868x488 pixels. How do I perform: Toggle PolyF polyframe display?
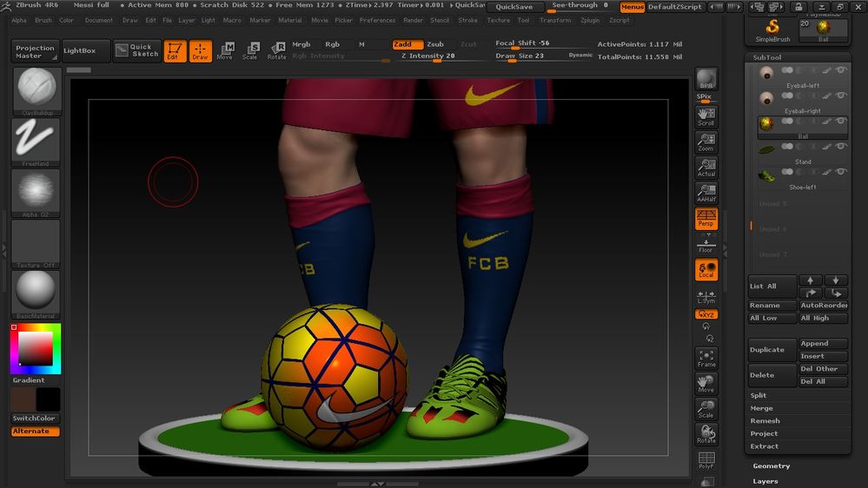(706, 460)
